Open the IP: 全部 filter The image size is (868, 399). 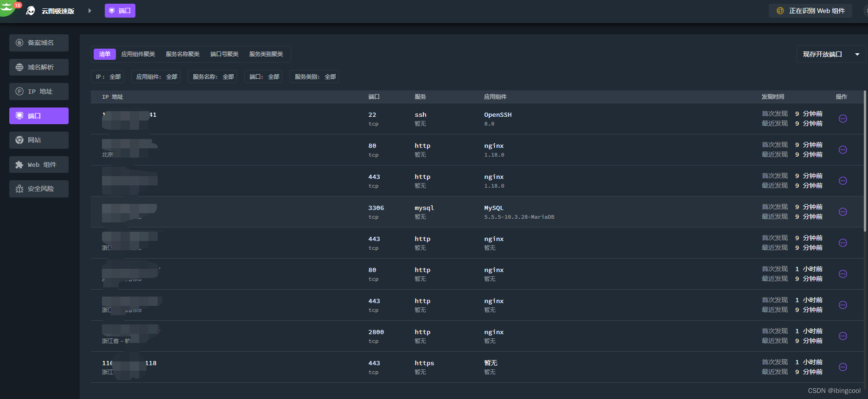point(108,76)
